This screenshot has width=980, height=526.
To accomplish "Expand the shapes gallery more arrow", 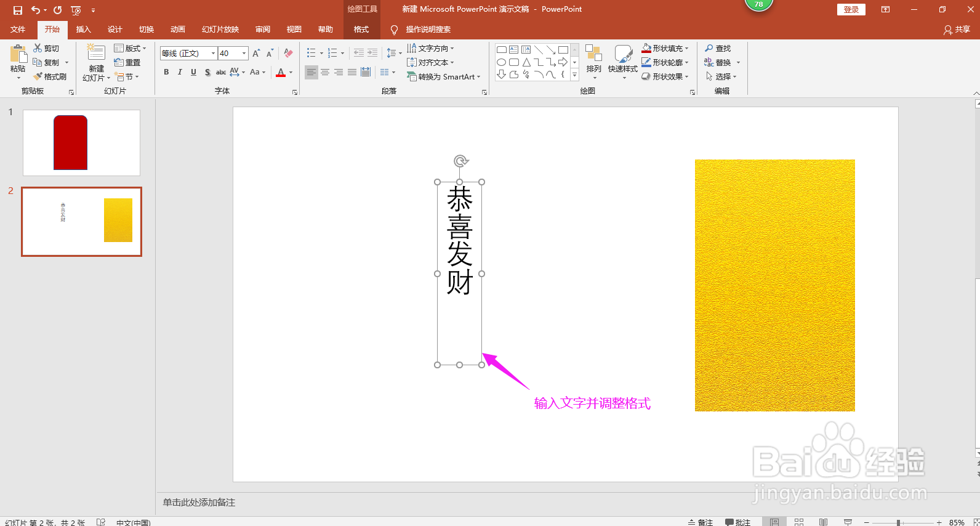I will [574, 75].
